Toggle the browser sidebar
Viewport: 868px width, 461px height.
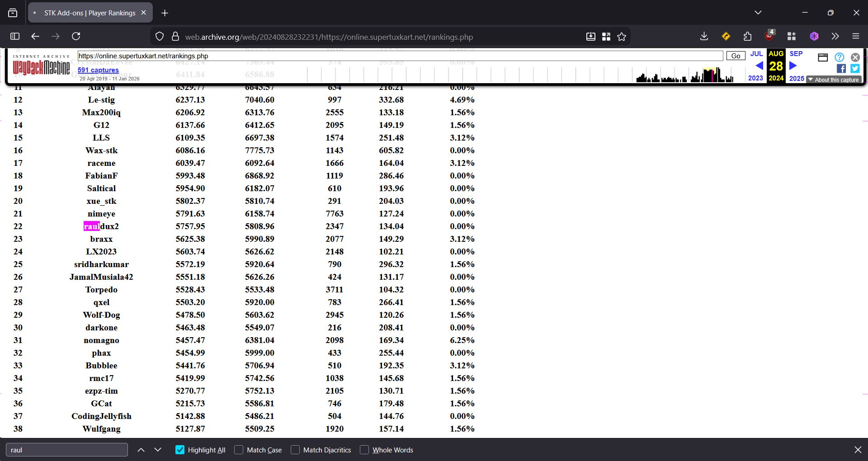(x=15, y=36)
